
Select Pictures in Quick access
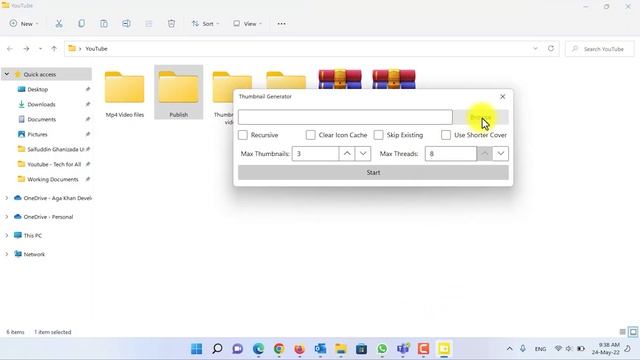38,134
